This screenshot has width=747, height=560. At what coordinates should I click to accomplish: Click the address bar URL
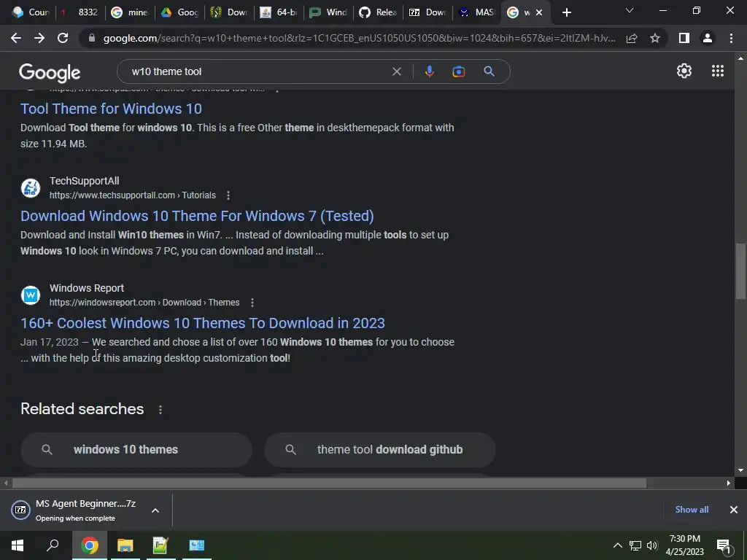coord(359,38)
